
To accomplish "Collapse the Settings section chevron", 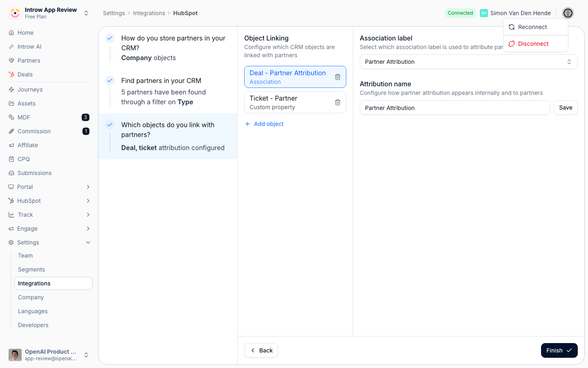I will 88,242.
